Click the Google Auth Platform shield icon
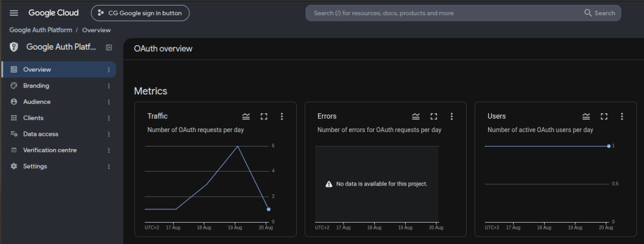The image size is (644, 244). [x=14, y=47]
